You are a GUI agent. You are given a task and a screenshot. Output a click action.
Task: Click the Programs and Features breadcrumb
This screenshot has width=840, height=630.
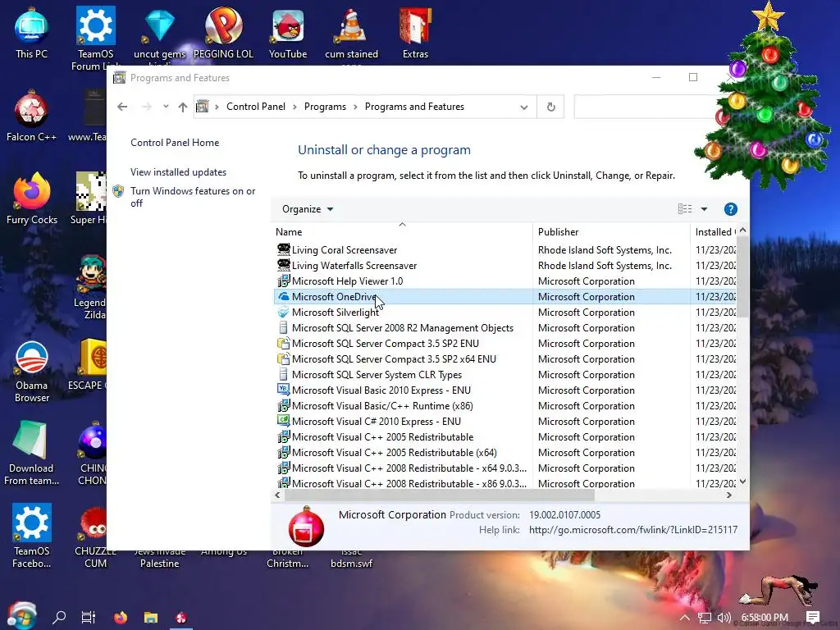tap(414, 107)
